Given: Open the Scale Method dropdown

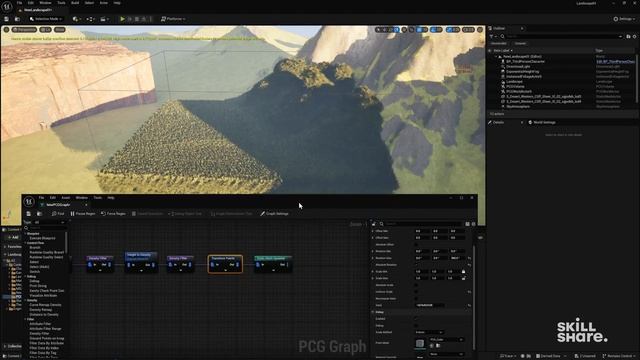Looking at the screenshot, I should [429, 332].
